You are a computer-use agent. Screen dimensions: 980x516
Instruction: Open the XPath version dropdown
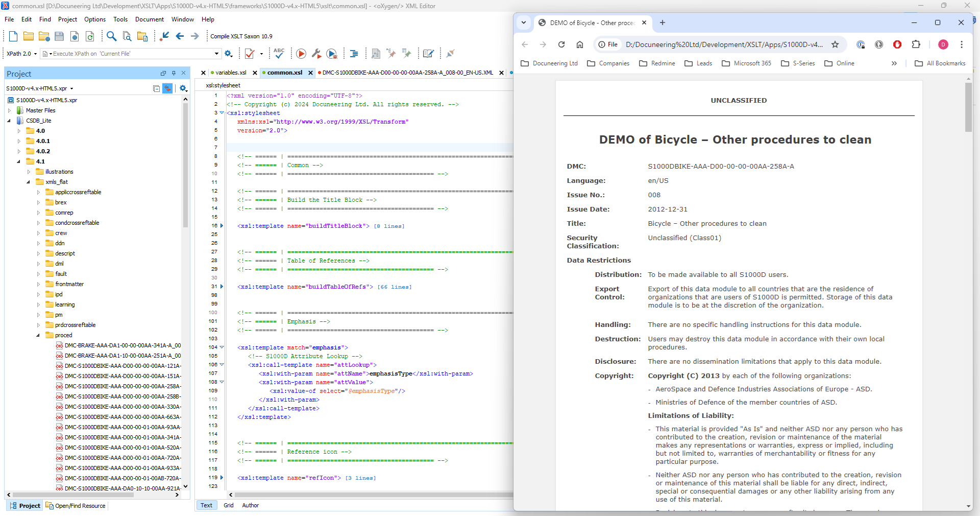point(35,54)
